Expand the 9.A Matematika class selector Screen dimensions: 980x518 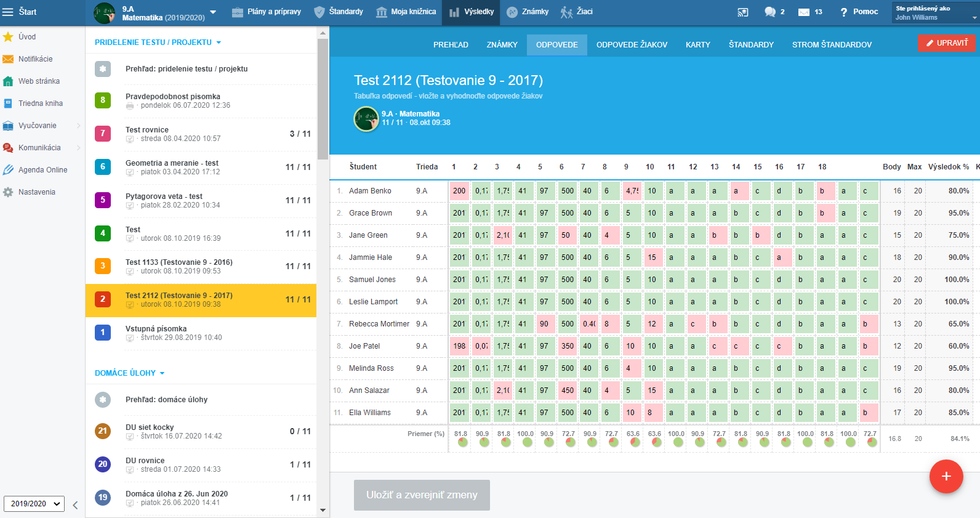click(x=213, y=12)
